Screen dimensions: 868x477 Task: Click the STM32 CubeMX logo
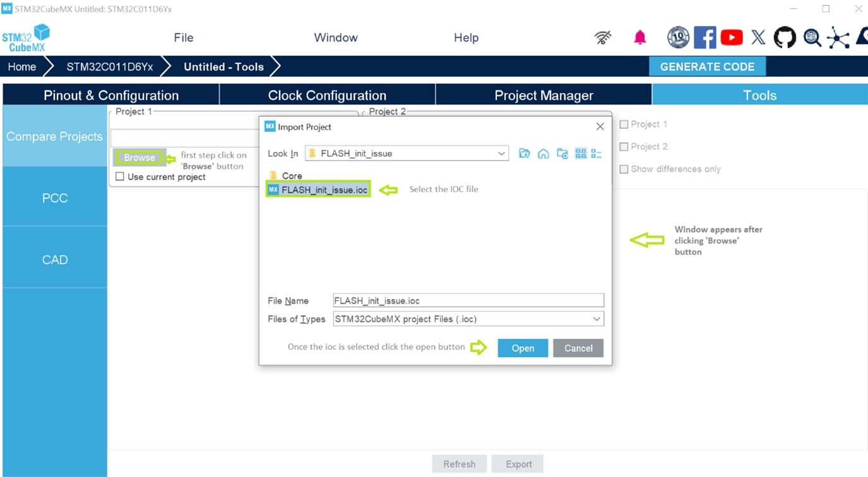tap(26, 39)
